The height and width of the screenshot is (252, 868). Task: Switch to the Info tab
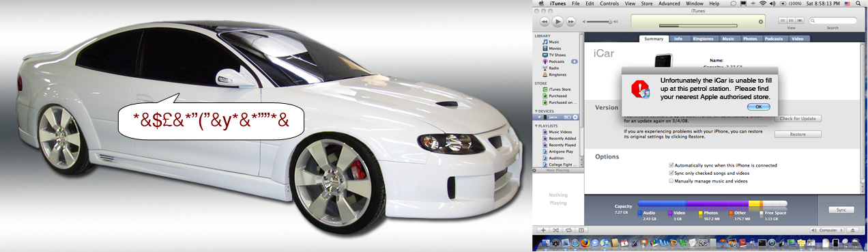678,39
